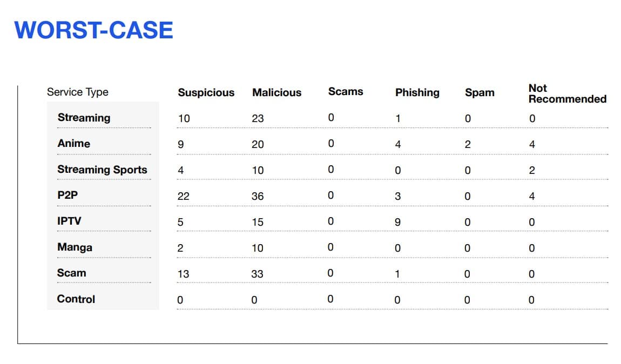The height and width of the screenshot is (364, 621).
Task: Click the Phishing column header
Action: tap(417, 93)
